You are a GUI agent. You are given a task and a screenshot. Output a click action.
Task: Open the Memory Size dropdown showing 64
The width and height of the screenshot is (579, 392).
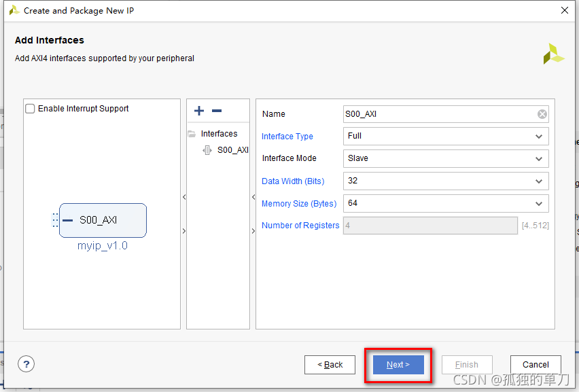[446, 203]
